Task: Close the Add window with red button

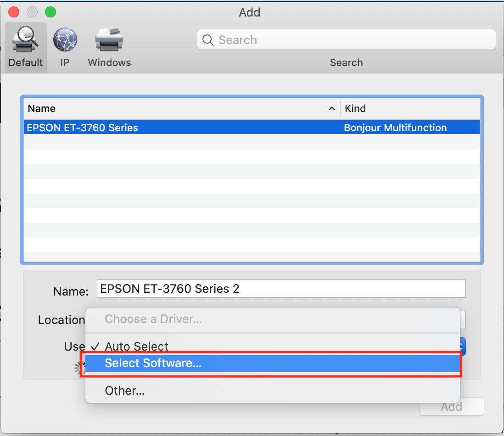Action: point(14,12)
